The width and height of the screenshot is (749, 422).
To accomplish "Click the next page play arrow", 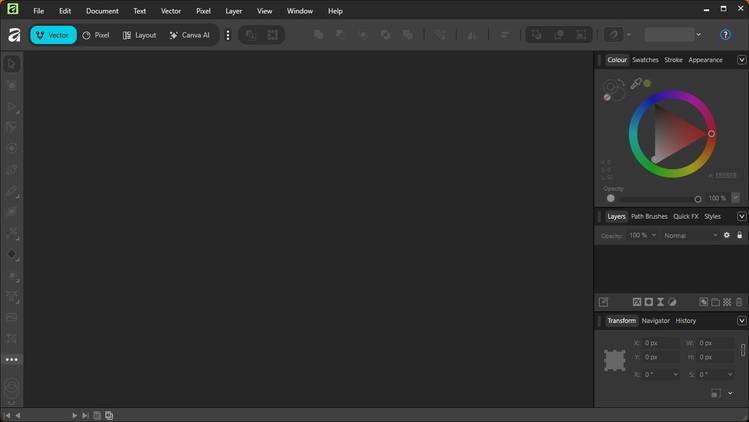I will coord(74,416).
